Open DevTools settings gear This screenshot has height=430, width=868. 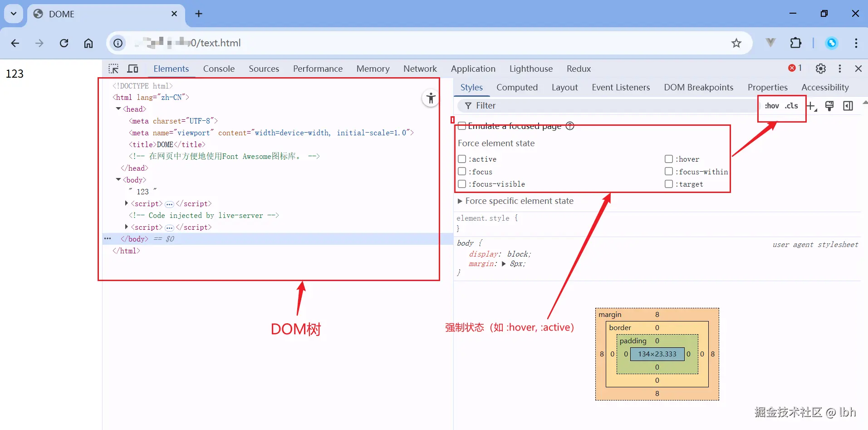coord(820,69)
